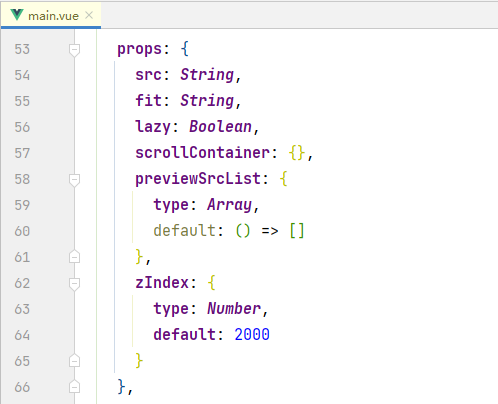Click line number 60 in gutter
Screen dimensions: 498x404
point(22,231)
